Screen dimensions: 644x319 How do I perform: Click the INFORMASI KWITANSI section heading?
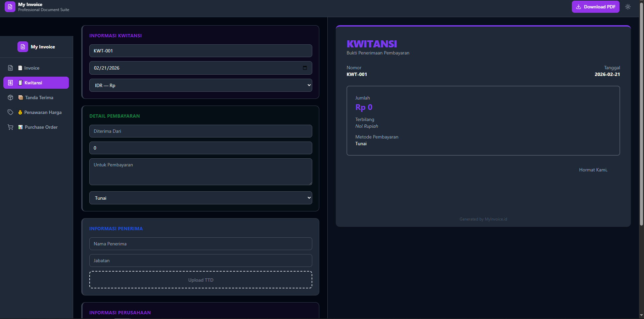pos(116,36)
